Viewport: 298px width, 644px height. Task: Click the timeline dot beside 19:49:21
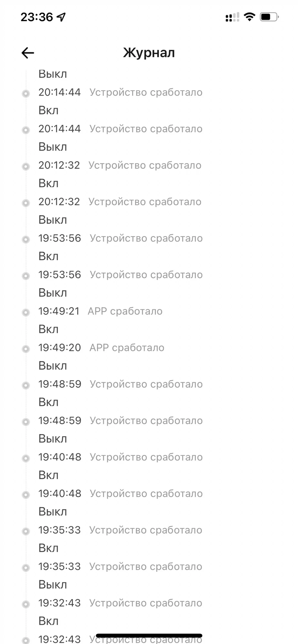(26, 312)
